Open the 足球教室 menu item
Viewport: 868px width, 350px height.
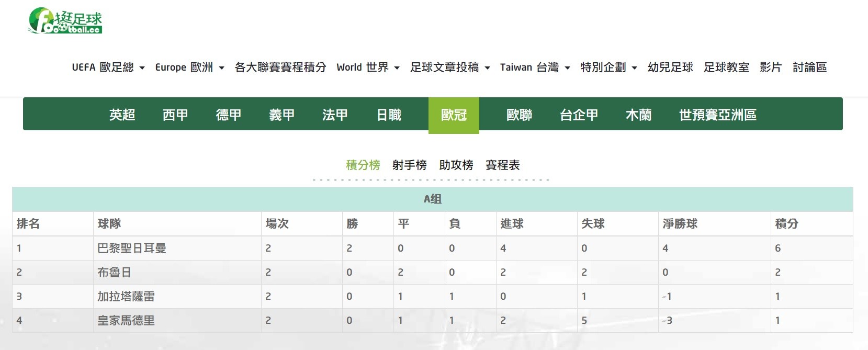(x=726, y=67)
